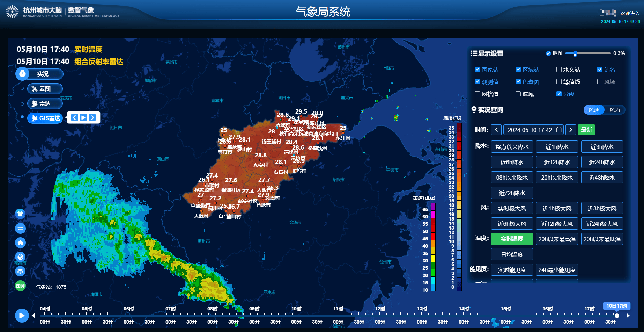Screen dimensions: 644x332
Task: Click the timeline right arrow
Action: (x=628, y=316)
